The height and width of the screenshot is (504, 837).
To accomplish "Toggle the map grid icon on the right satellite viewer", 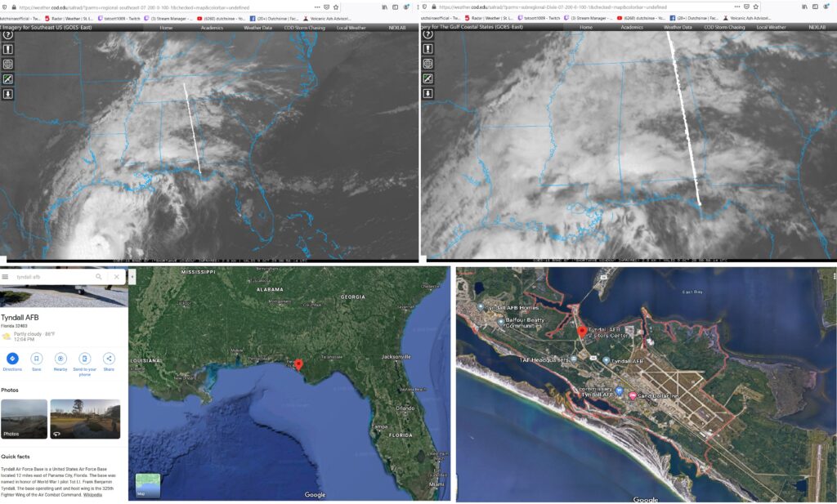I will (427, 64).
